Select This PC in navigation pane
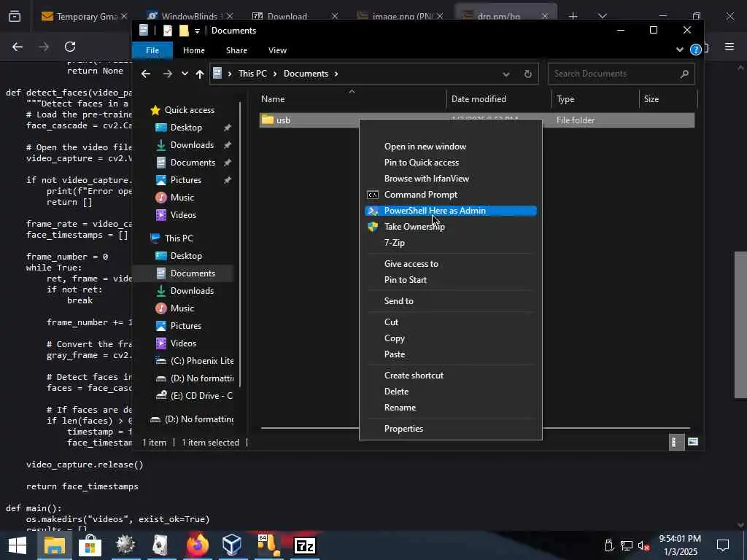The image size is (747, 560). (179, 238)
